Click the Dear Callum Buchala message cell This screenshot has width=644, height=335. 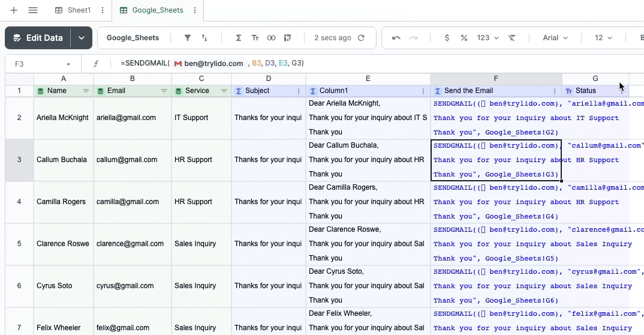point(368,160)
